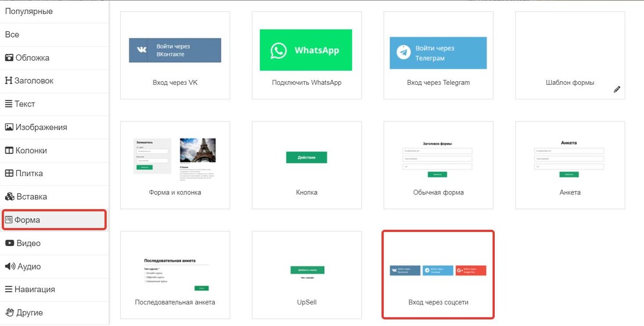Choose the Подключить WhatsApp block

pos(306,55)
